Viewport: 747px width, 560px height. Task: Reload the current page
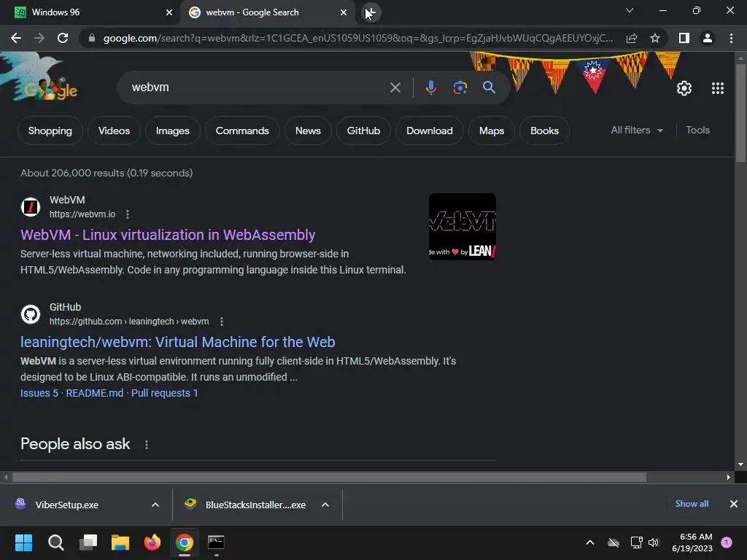(x=63, y=38)
